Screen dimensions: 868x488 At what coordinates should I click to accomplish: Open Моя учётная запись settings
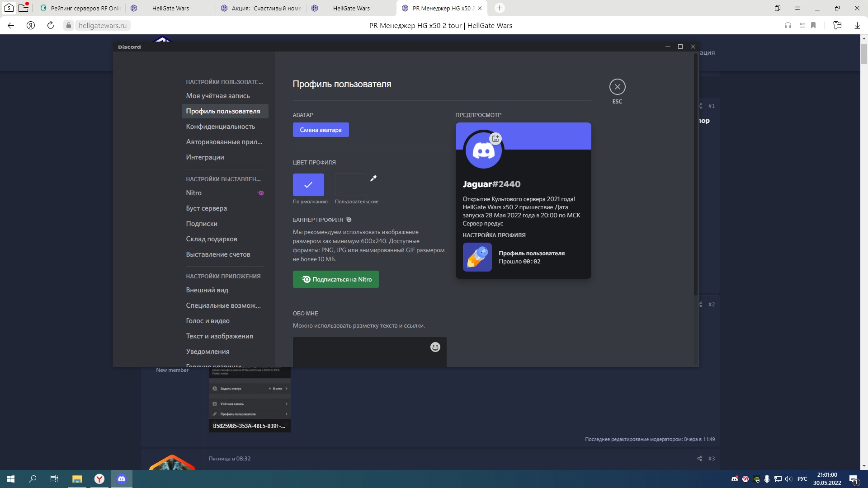coord(225,96)
